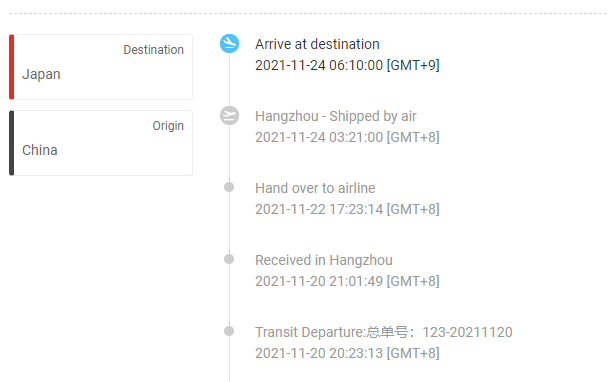Select the Received in Hangzhou dot
Viewport: 609px width, 382px height.
[229, 259]
